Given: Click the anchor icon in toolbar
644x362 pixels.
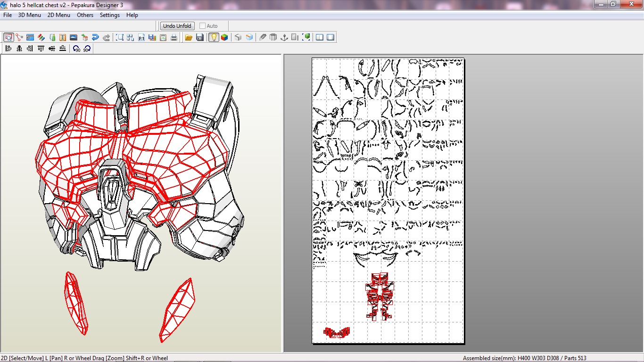Looking at the screenshot, I should [284, 37].
